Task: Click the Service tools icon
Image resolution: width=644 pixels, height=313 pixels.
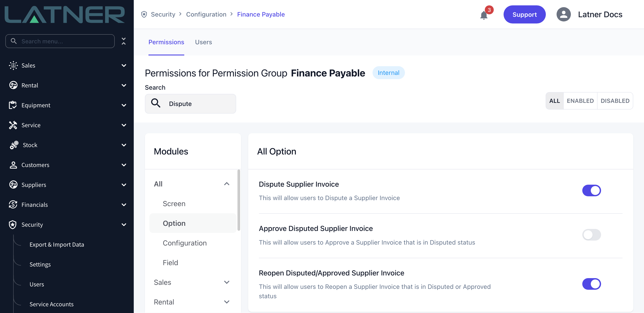Action: click(13, 125)
